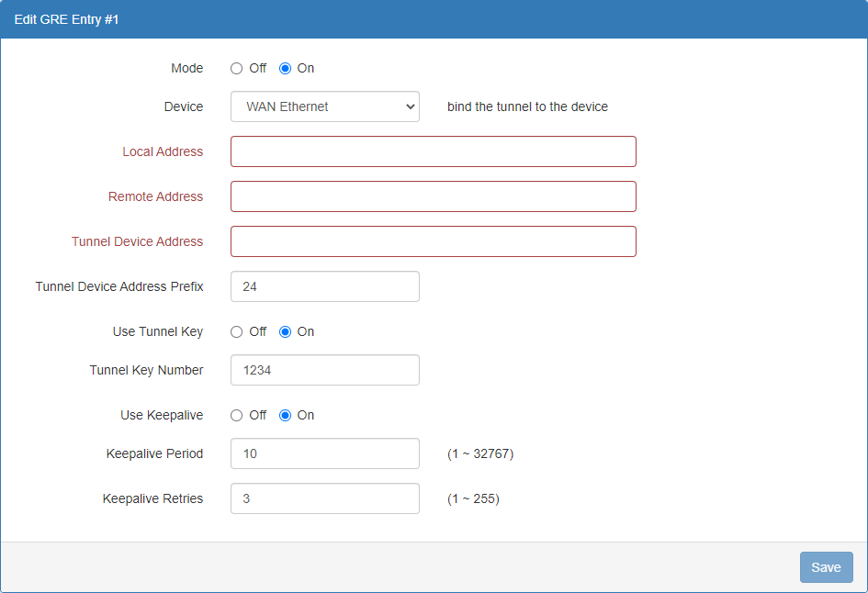Click 'bind the tunnel to the device' hint
The image size is (868, 593).
[x=527, y=106]
